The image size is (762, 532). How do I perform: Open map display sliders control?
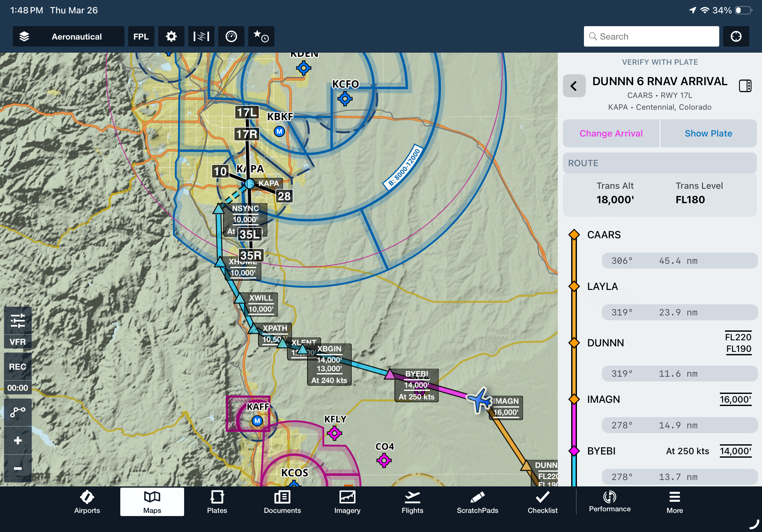[x=18, y=321]
